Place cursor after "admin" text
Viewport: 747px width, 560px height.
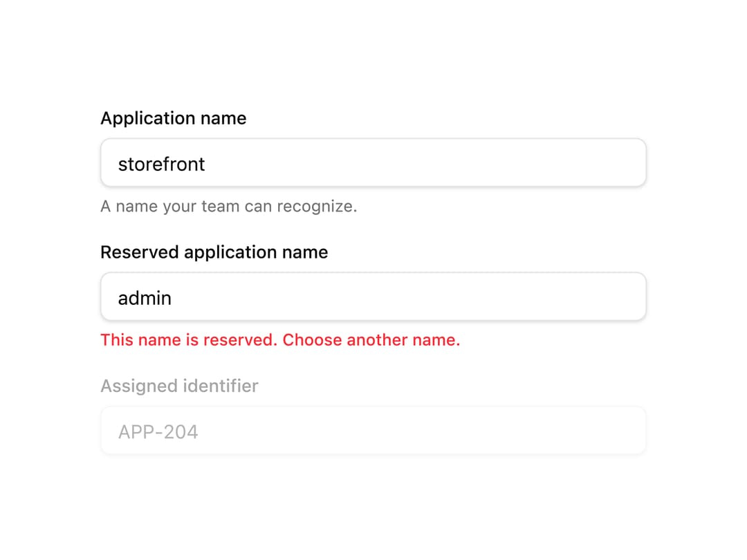[172, 298]
